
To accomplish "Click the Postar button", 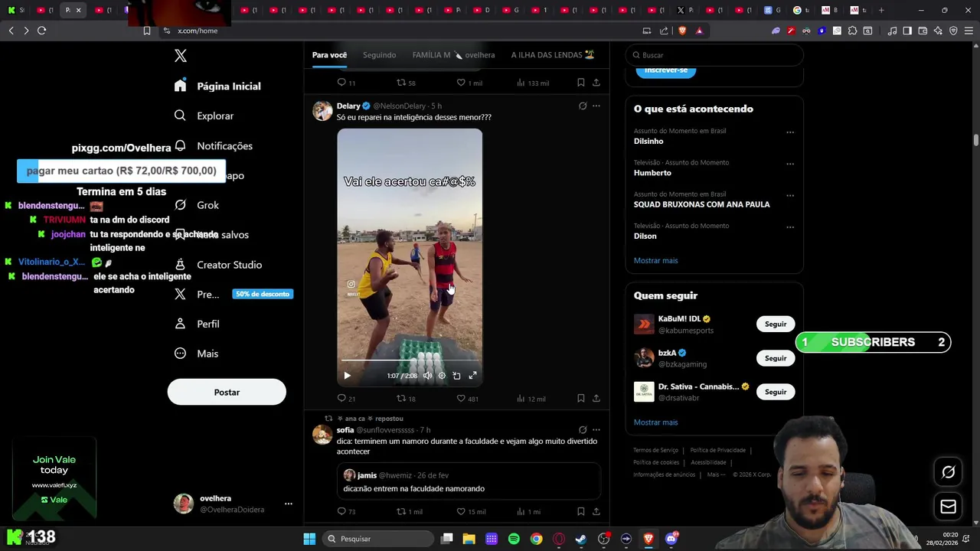I will 227,392.
